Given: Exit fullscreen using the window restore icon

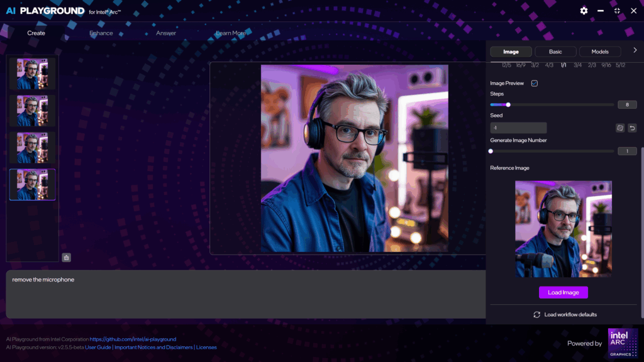Looking at the screenshot, I should click(617, 11).
